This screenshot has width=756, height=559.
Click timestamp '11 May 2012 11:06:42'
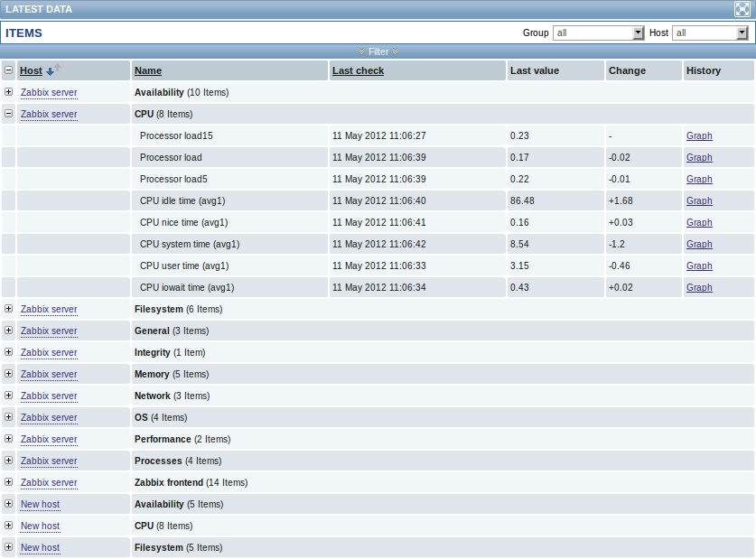coord(379,245)
